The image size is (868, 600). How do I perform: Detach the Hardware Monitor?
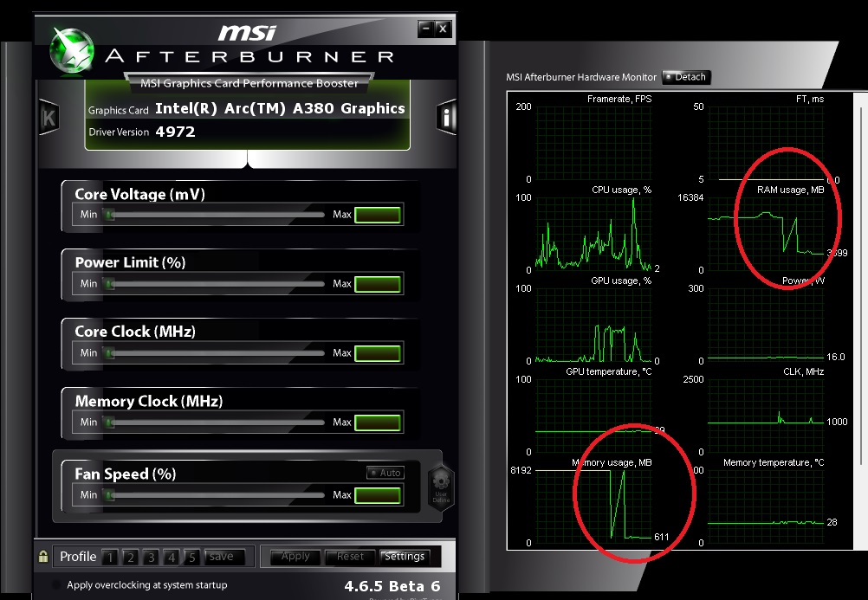[686, 77]
